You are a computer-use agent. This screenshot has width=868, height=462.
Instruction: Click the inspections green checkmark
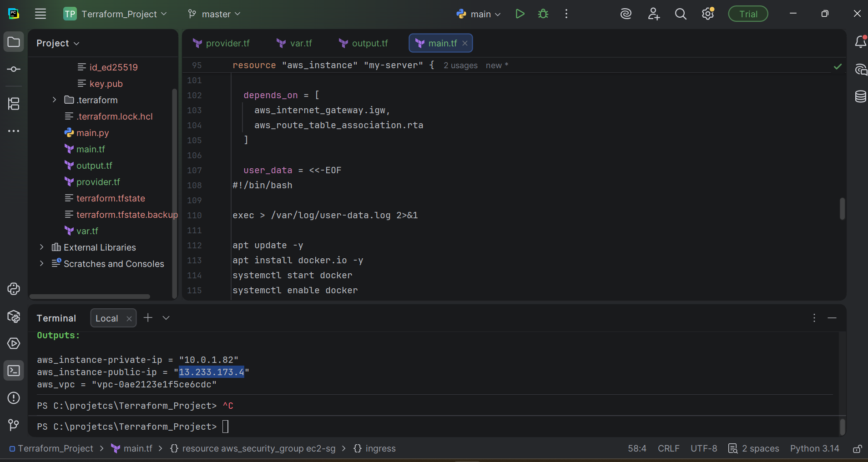point(838,67)
